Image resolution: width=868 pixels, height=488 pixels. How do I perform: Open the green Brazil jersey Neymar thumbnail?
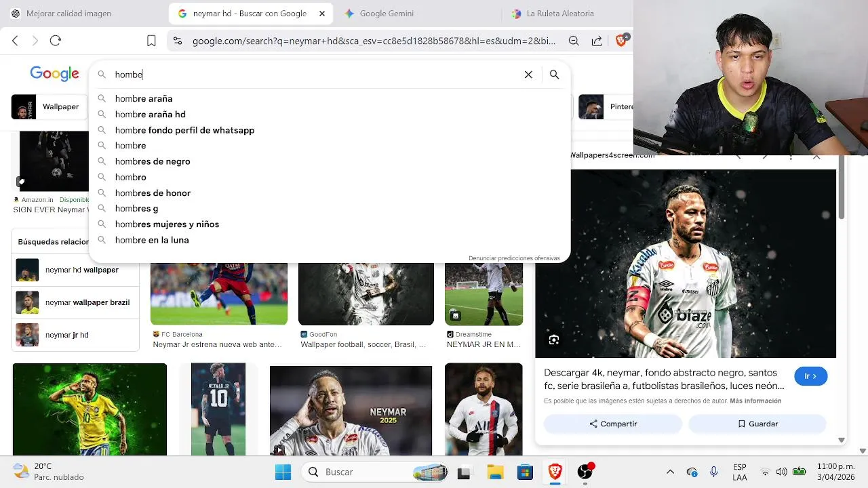[90, 409]
